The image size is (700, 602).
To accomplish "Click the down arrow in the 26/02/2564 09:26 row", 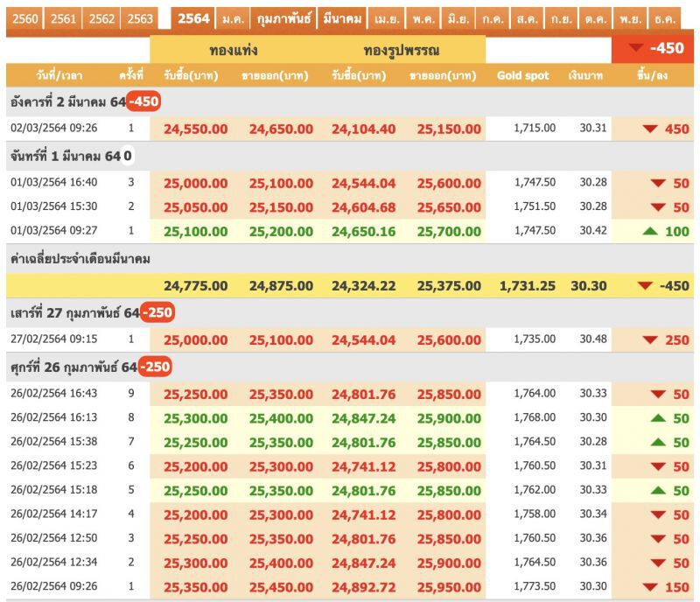I will pos(649,587).
